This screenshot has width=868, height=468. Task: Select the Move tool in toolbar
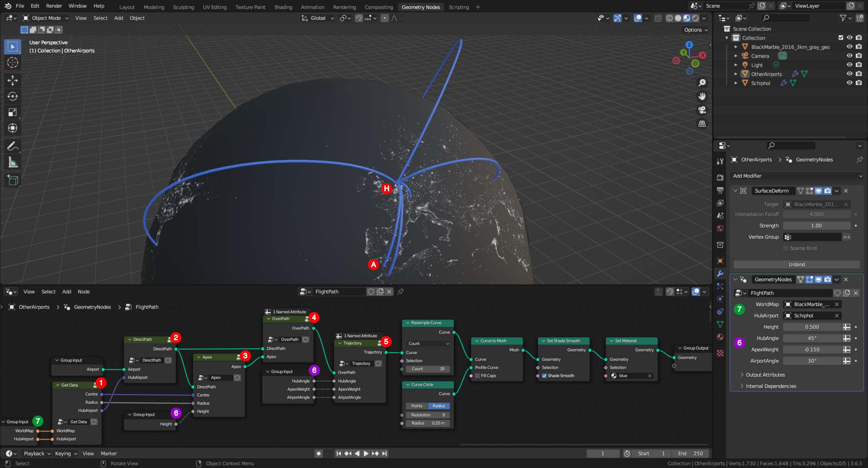pyautogui.click(x=13, y=81)
